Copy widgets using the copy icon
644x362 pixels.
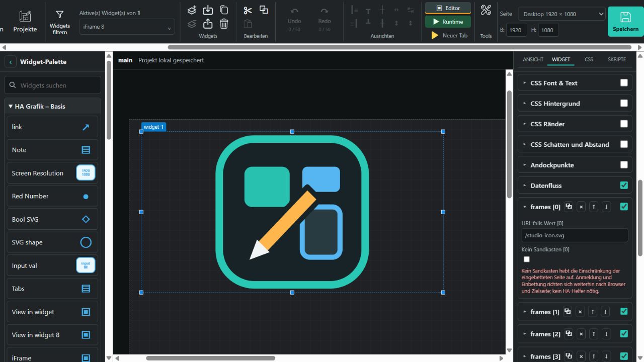coord(224,10)
